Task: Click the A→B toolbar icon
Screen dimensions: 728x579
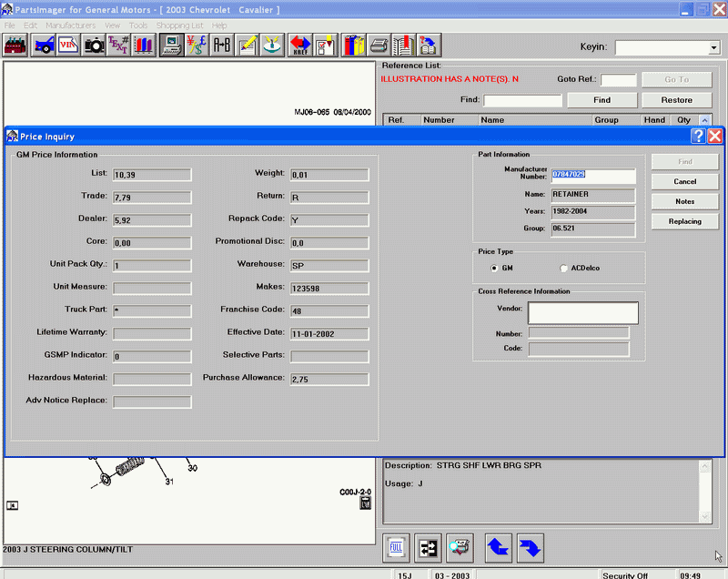Action: (x=222, y=46)
